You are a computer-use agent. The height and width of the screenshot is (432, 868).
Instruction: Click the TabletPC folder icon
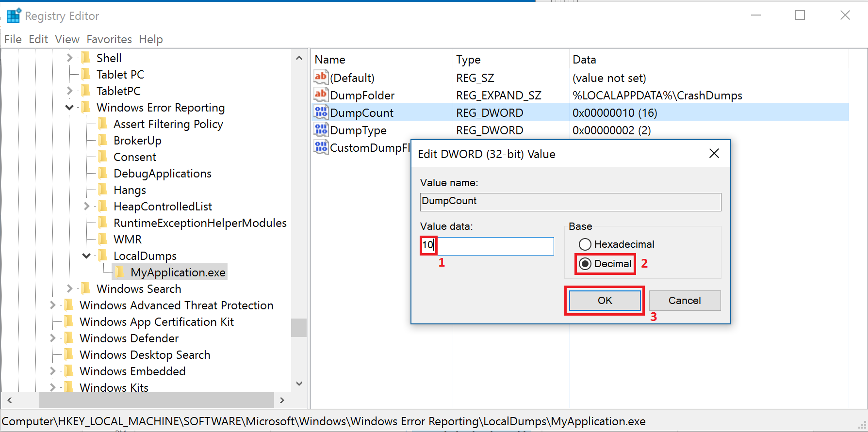point(86,91)
